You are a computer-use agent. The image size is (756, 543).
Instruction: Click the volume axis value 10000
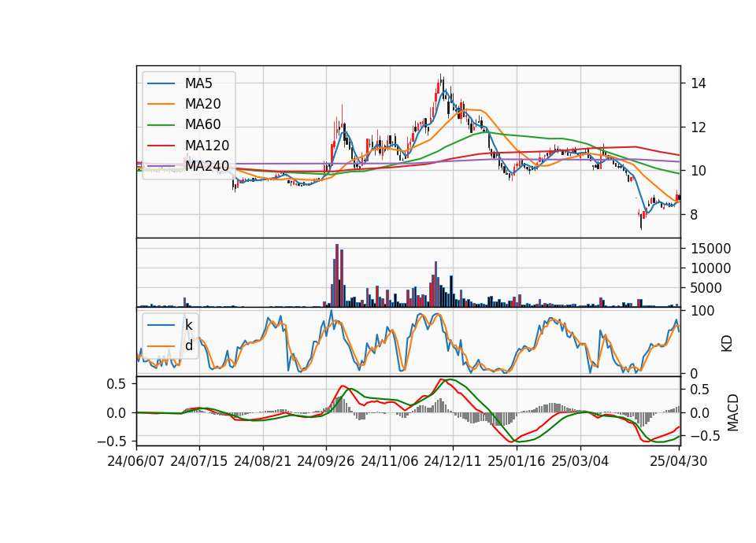[710, 268]
